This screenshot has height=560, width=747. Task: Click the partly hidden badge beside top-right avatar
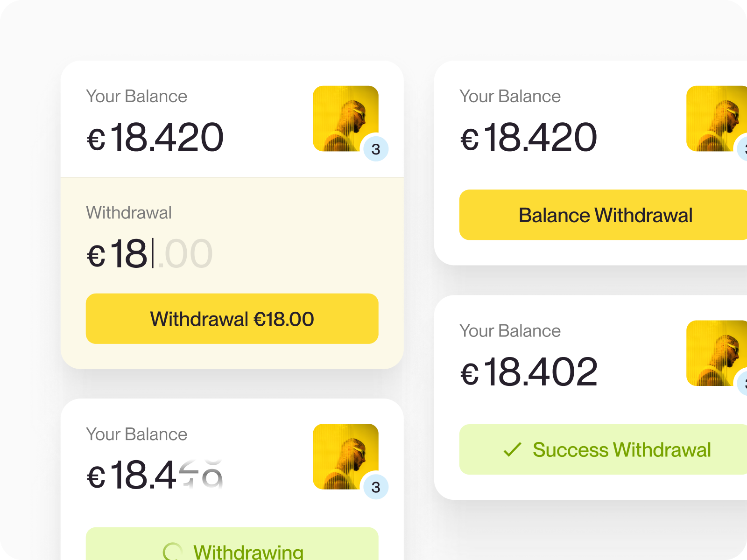click(x=744, y=148)
